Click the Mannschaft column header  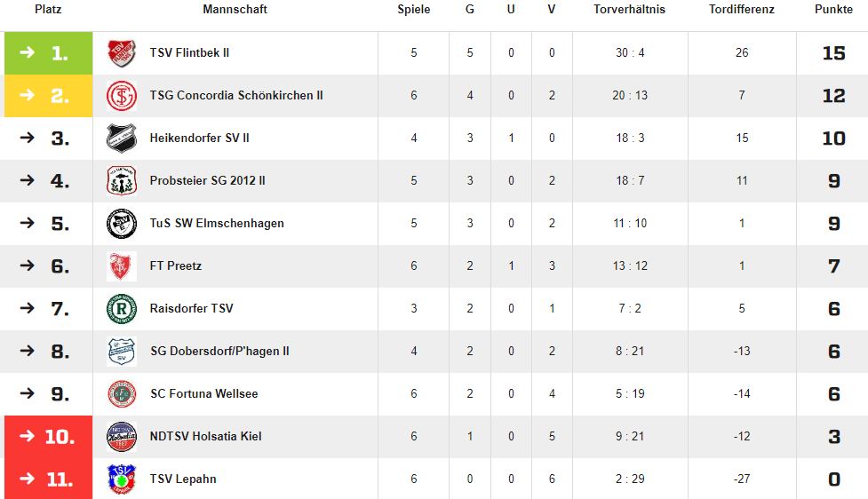(235, 10)
